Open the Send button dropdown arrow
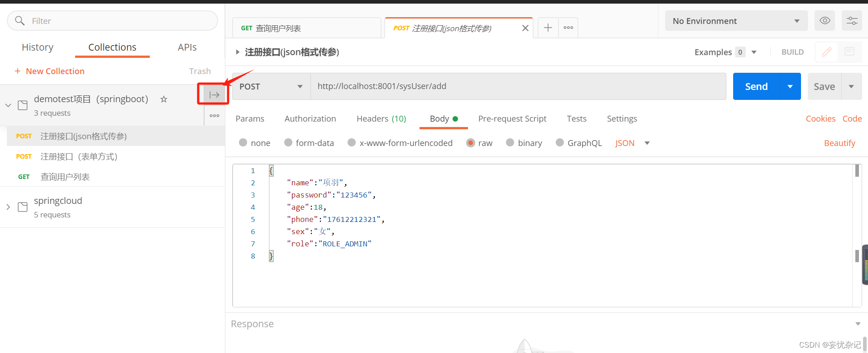Viewport: 868px width, 353px height. [790, 86]
